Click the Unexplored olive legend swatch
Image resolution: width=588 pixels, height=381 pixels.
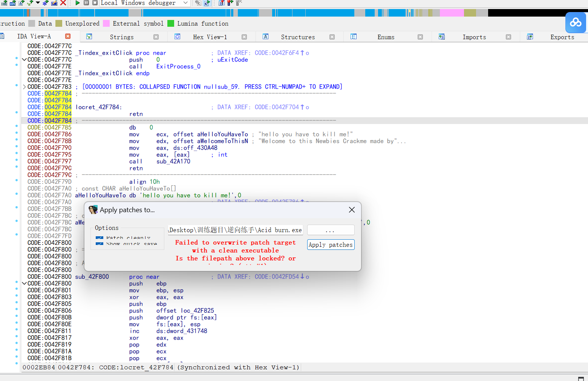pos(59,23)
